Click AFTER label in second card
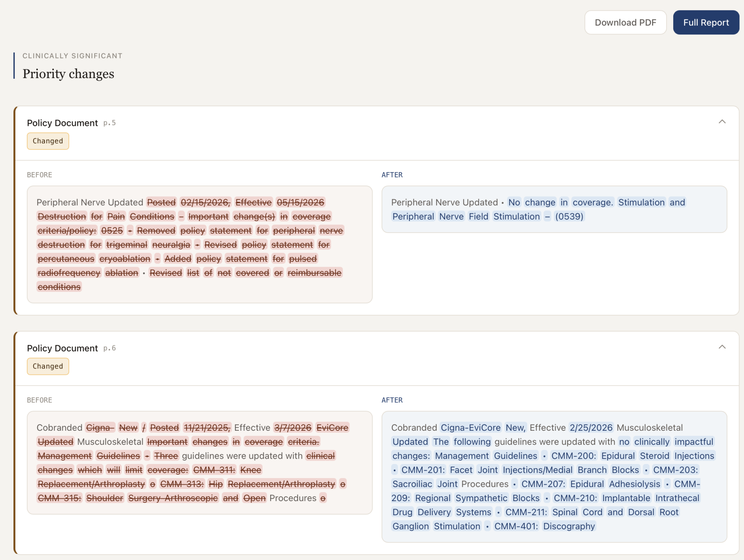 click(x=392, y=400)
